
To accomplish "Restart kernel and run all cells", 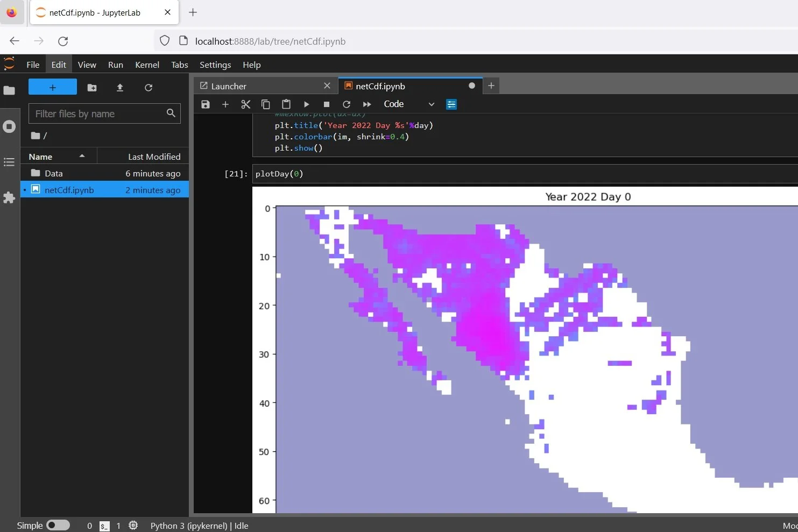I will (x=366, y=104).
